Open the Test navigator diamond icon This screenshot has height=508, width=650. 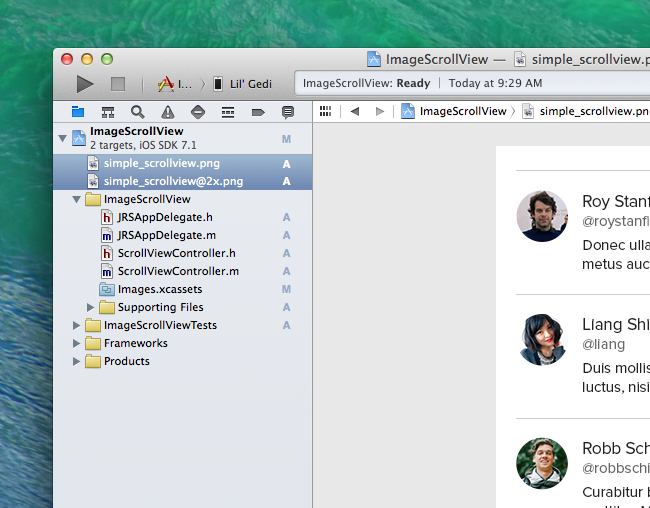pyautogui.click(x=197, y=112)
